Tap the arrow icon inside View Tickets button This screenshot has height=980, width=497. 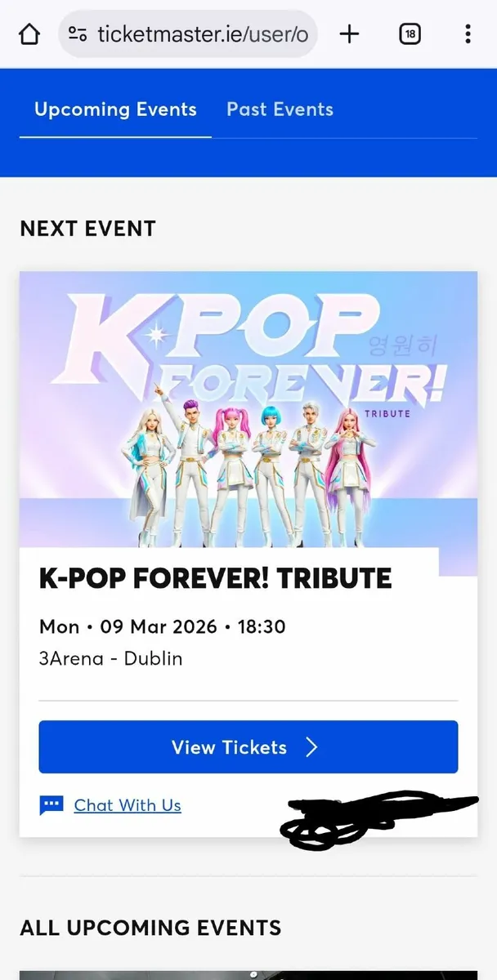[x=310, y=746]
